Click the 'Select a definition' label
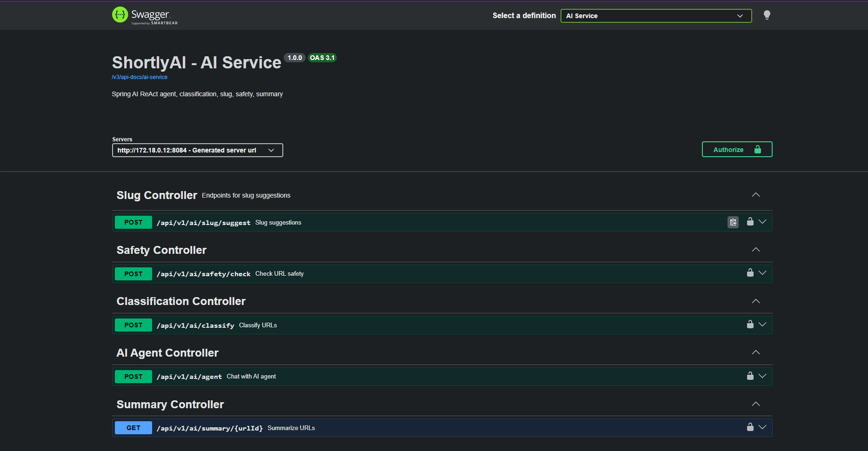This screenshot has width=868, height=451. point(524,15)
